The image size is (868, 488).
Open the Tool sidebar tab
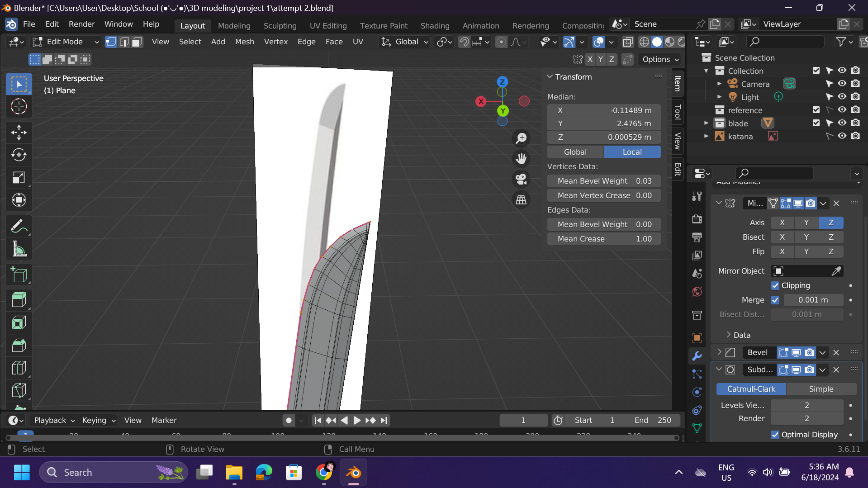pyautogui.click(x=678, y=112)
